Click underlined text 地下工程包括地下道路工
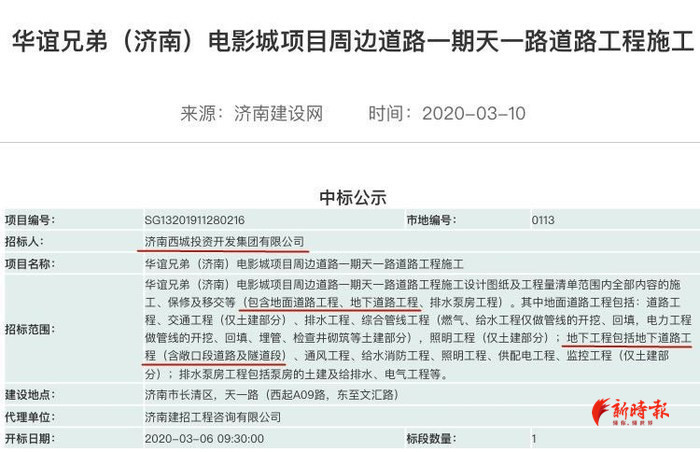Image resolution: width=700 pixels, height=452 pixels. click(629, 338)
